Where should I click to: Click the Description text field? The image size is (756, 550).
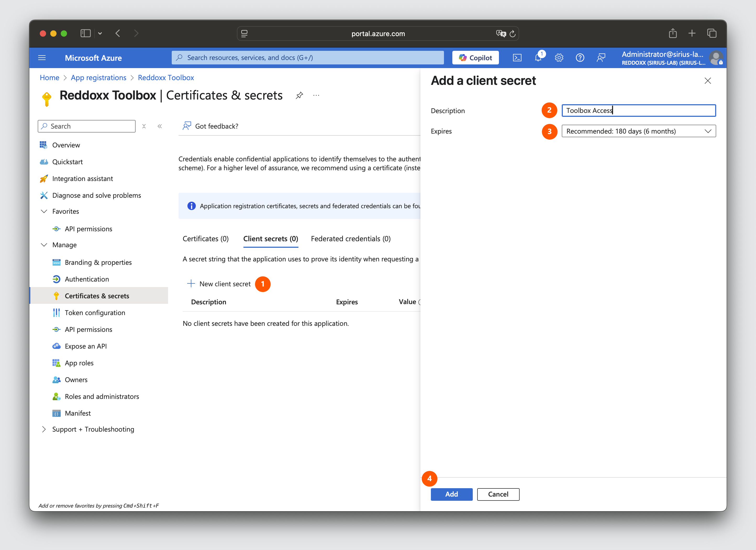[x=638, y=111]
